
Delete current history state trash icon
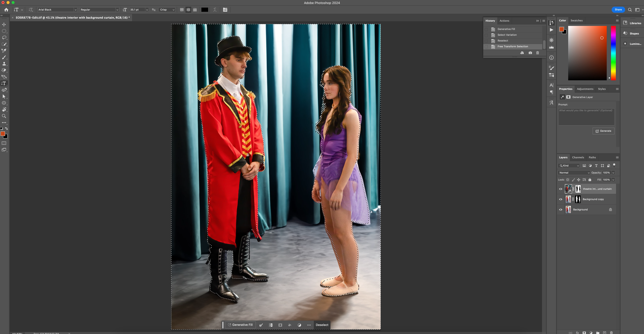[537, 53]
